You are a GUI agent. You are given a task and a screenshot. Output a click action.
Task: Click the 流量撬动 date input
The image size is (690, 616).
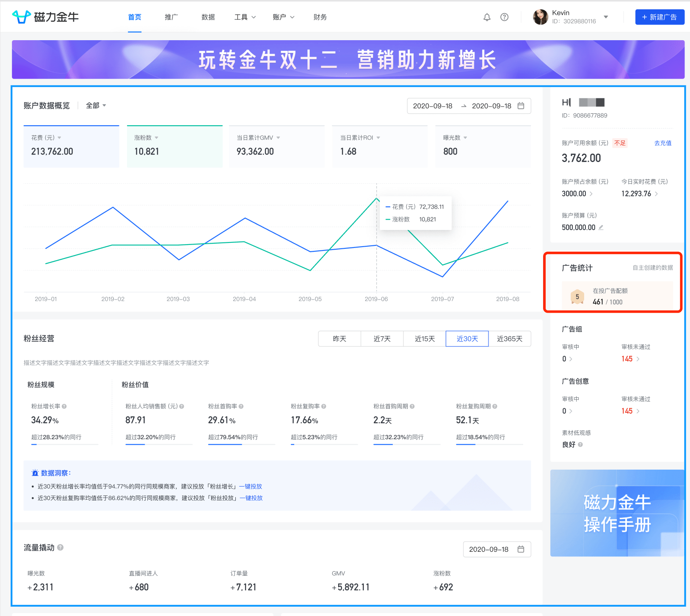[x=497, y=549]
